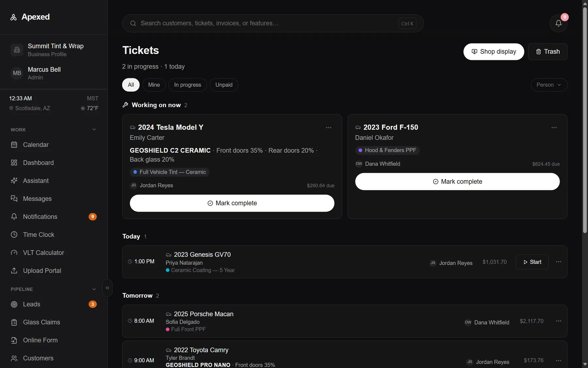Open three-dot menu on Tesla Model Y card
Screen dimensions: 588x368
click(x=329, y=128)
